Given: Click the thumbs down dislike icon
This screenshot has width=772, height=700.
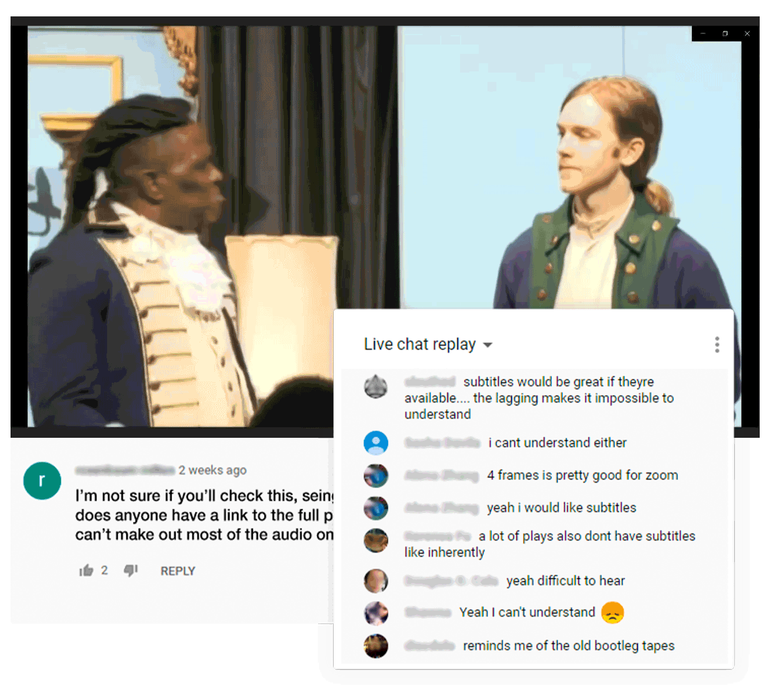Looking at the screenshot, I should pos(131,570).
